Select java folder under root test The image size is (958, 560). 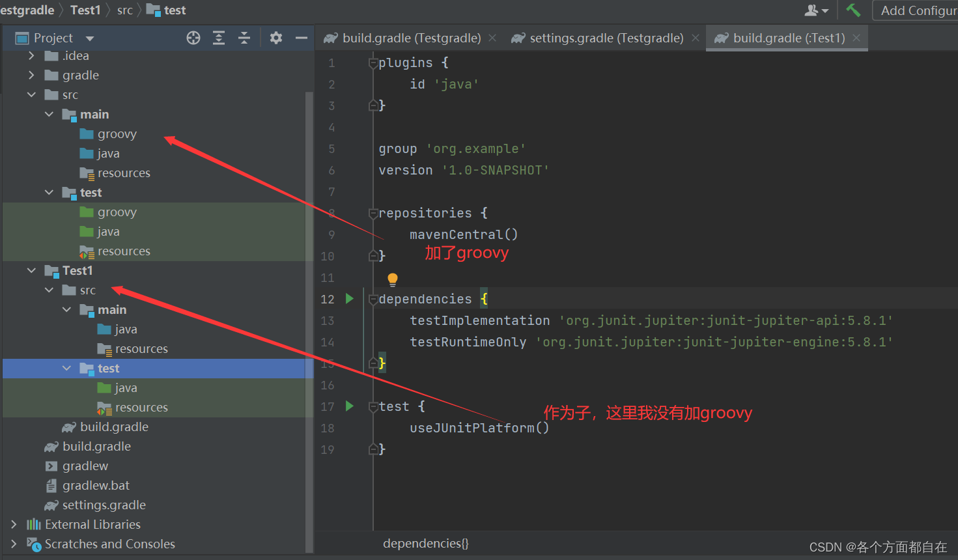(x=100, y=231)
